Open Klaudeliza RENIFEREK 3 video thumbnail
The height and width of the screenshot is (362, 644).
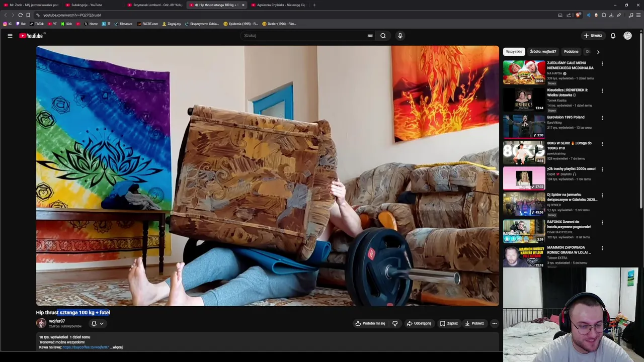[524, 100]
